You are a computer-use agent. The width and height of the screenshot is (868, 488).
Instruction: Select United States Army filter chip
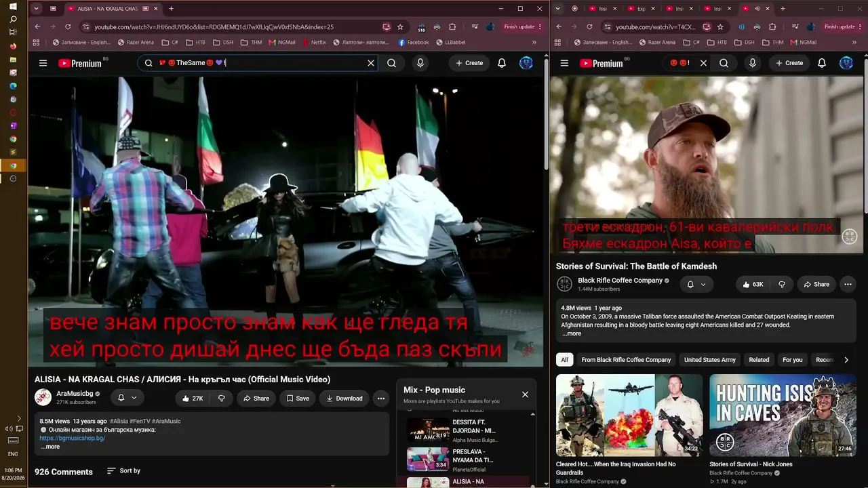click(x=710, y=360)
